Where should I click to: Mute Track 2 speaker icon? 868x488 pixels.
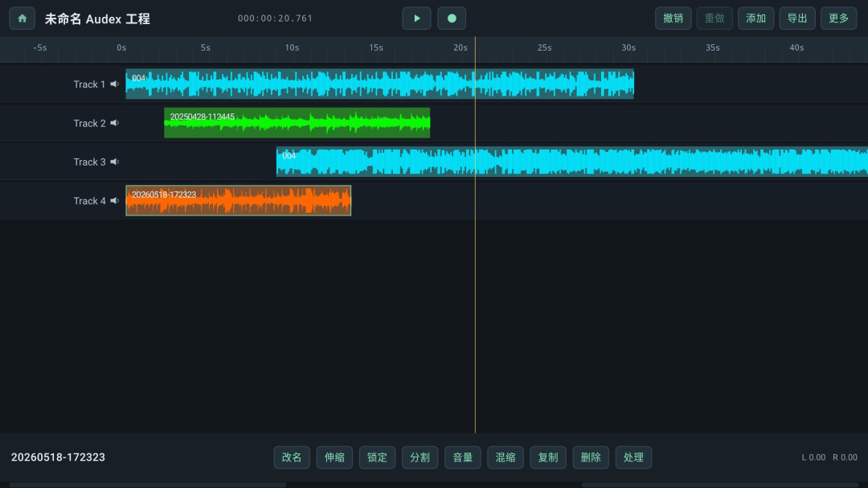click(115, 123)
